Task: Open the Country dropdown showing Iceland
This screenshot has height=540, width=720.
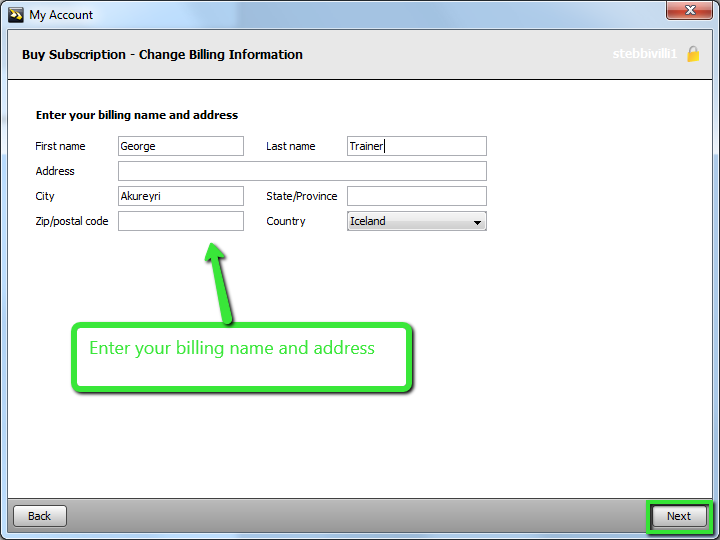Action: pos(416,221)
